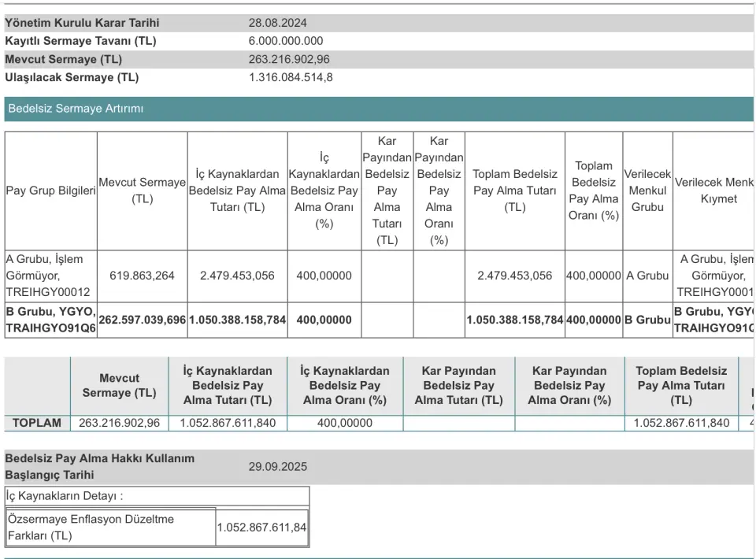The height and width of the screenshot is (559, 756).
Task: Click "Bedelsiz Pay Alma Hakkı Kullanım Başlangıç Tarihi" label
Action: pos(100,466)
